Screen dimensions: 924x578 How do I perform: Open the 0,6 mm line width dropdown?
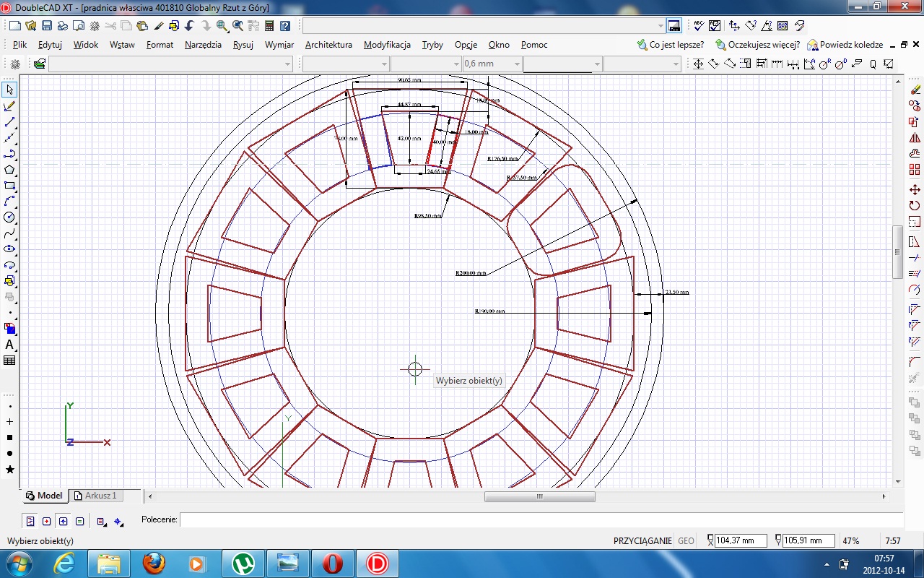point(517,64)
